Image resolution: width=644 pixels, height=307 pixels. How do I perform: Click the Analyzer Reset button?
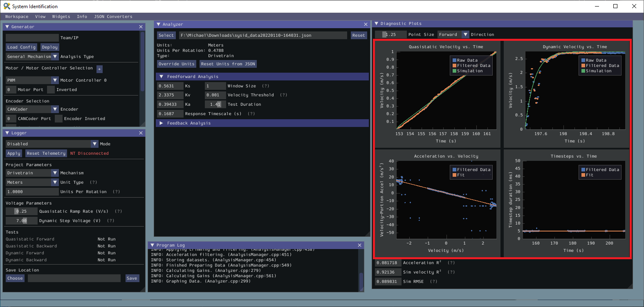(x=359, y=36)
